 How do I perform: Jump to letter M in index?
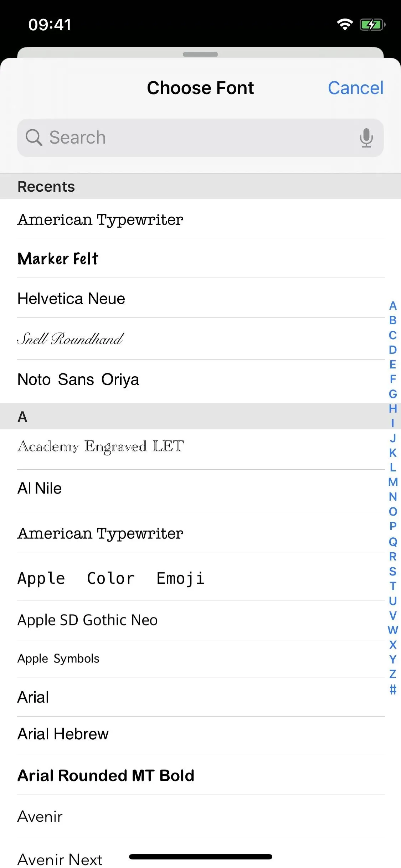[393, 482]
